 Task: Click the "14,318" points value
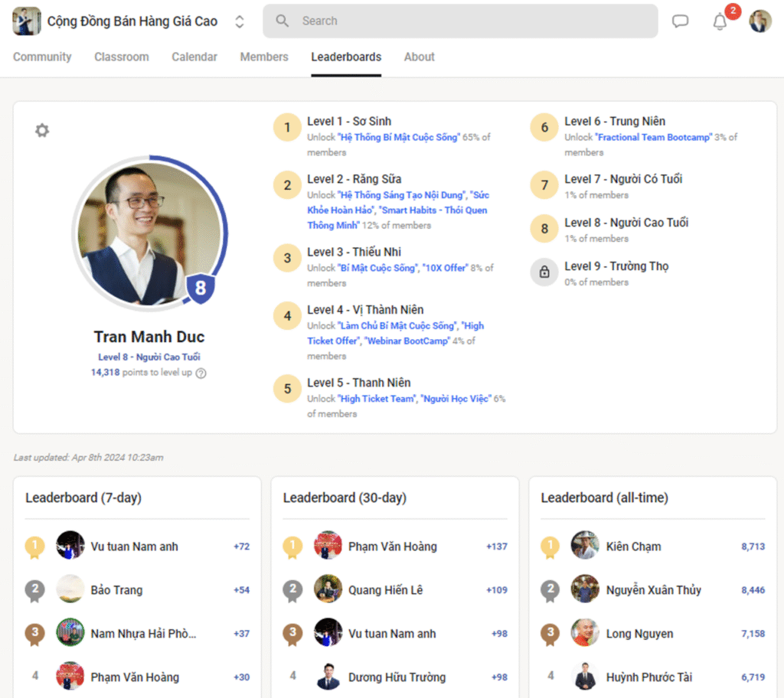(x=105, y=373)
